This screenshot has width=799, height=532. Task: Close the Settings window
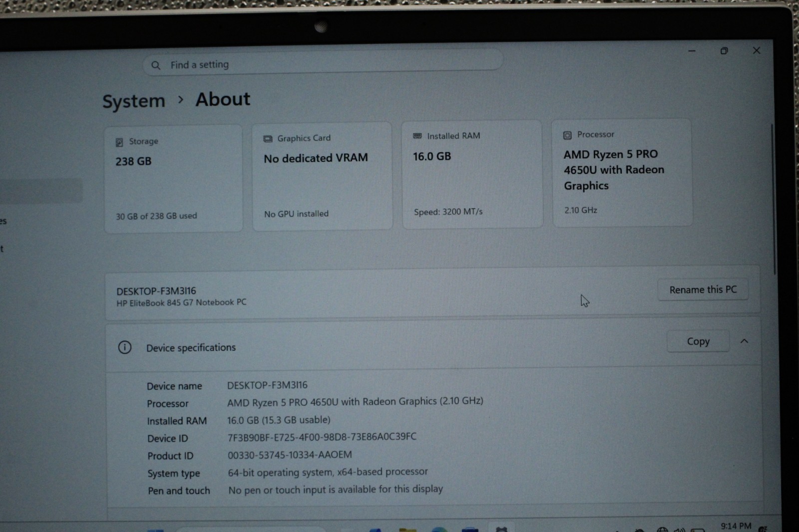757,50
